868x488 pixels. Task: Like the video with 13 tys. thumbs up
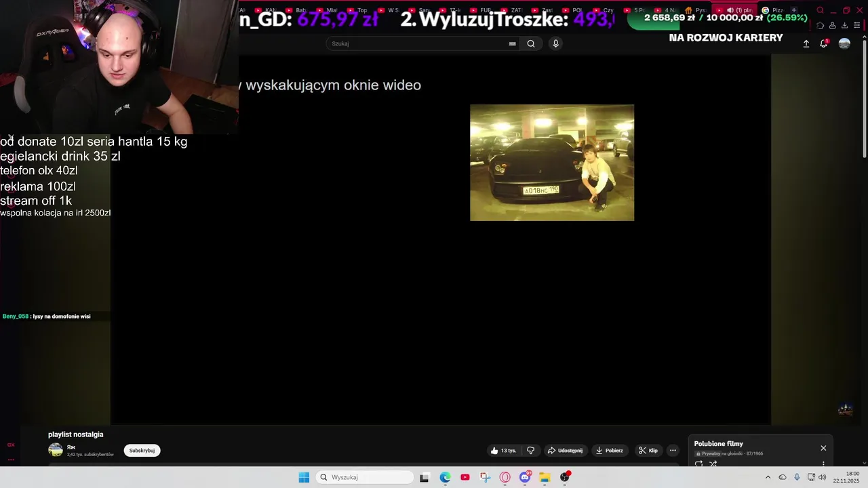(x=503, y=451)
